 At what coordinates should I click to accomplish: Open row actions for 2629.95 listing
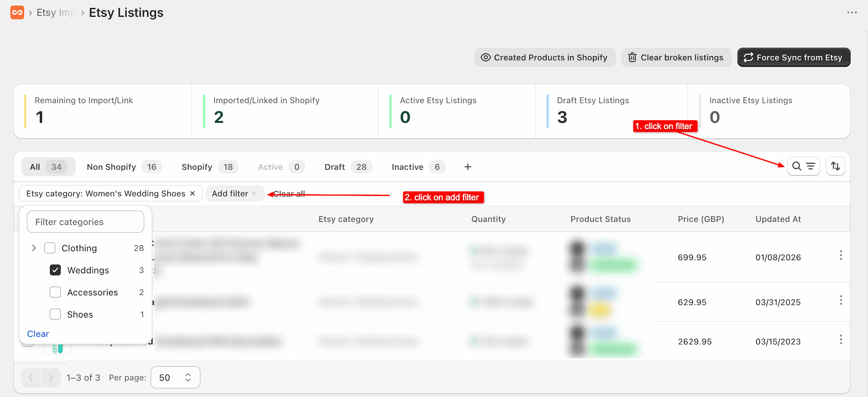click(841, 340)
